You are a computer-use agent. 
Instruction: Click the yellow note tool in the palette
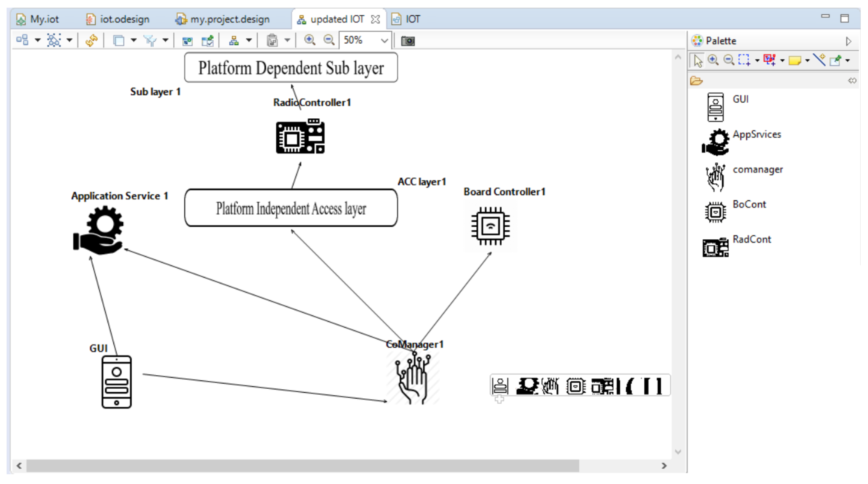coord(795,60)
